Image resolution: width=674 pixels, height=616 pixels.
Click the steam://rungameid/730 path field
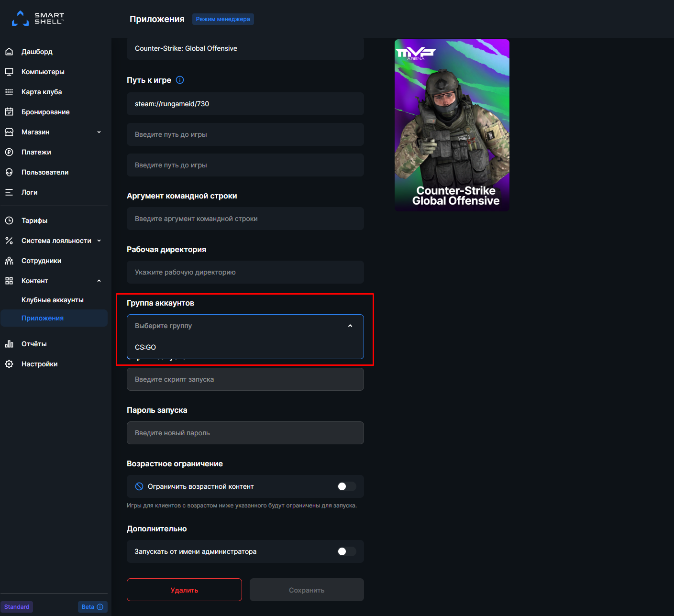pos(245,104)
